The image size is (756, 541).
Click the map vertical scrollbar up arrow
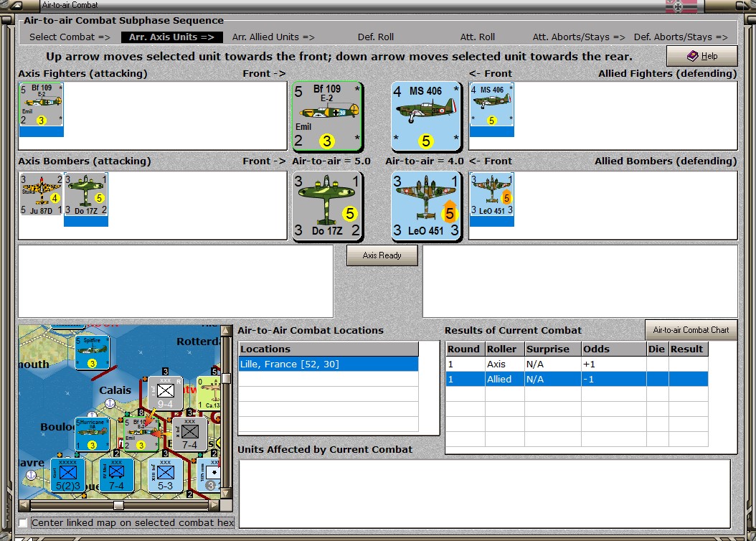[x=226, y=331]
